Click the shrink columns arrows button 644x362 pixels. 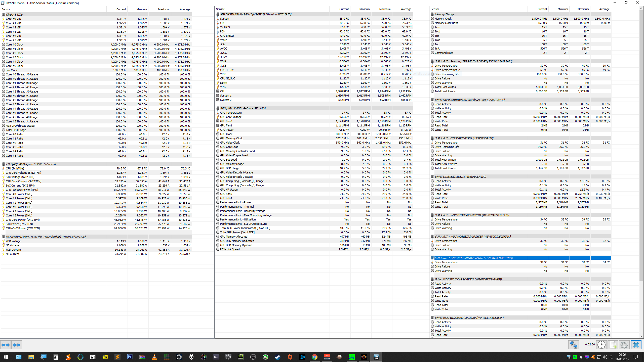[16, 345]
